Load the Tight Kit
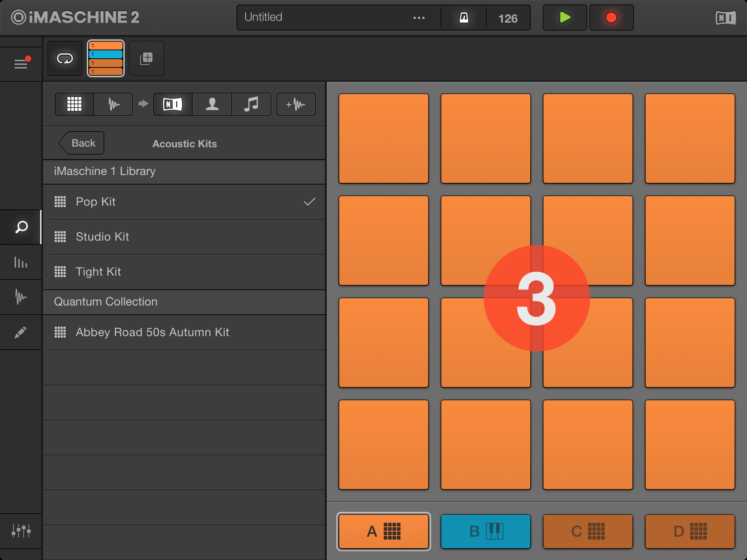747x560 pixels. pos(184,272)
